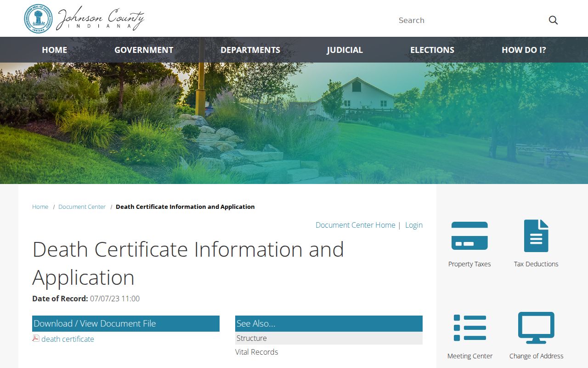Click the 'See Also...' header
The height and width of the screenshot is (368, 588).
[x=329, y=323]
